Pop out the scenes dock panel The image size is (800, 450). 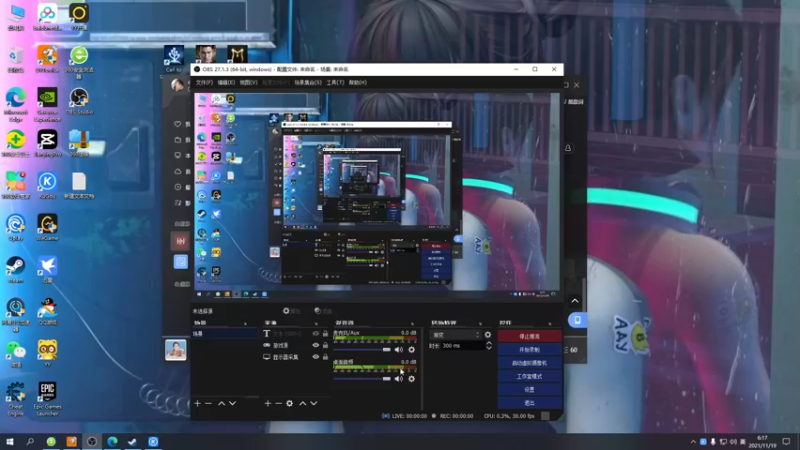click(x=245, y=323)
